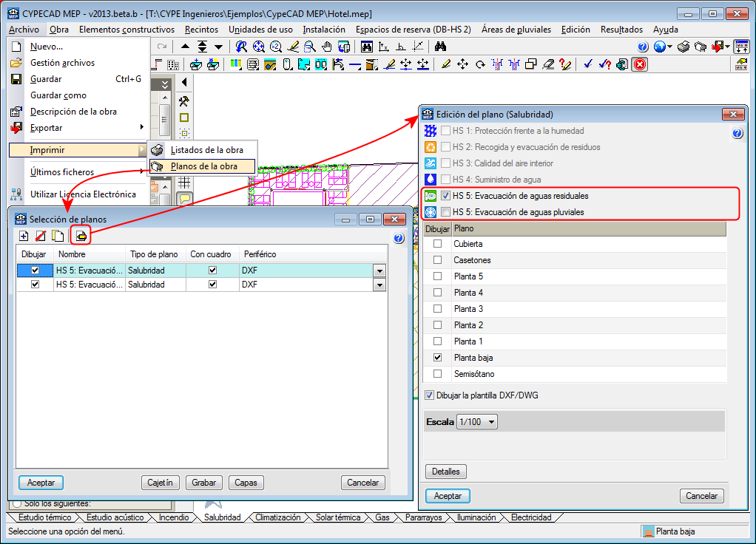Image resolution: width=756 pixels, height=544 pixels.
Task: Click the copy plan icon
Action: (x=57, y=237)
